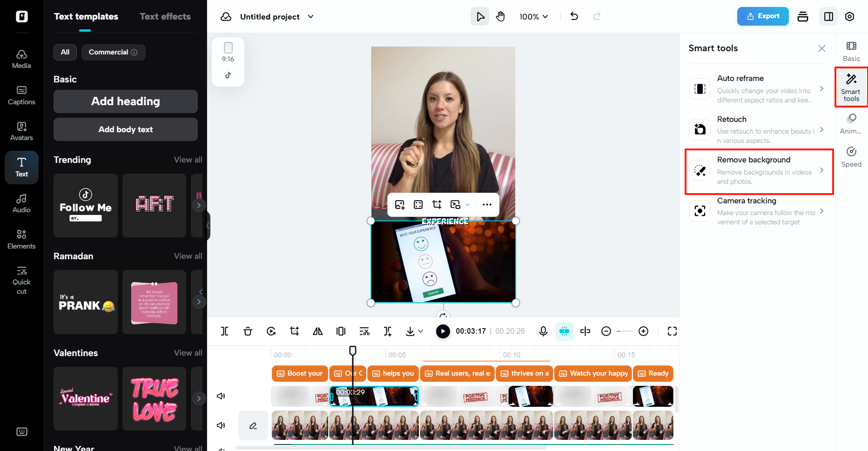Mute the overlay video track
This screenshot has height=451, width=868.
pos(221,396)
